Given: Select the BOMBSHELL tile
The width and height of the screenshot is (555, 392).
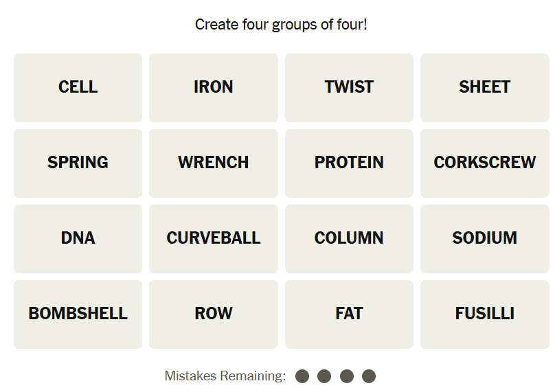Looking at the screenshot, I should 78,314.
